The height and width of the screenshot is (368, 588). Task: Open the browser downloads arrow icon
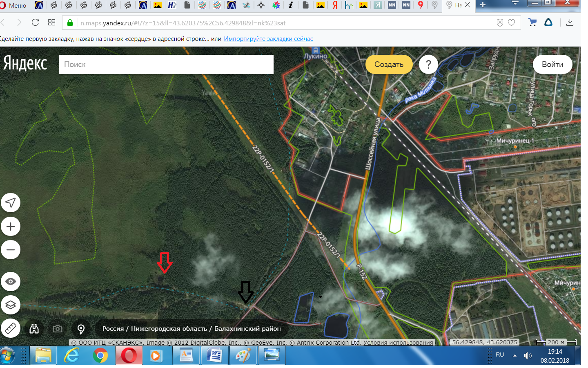click(570, 22)
